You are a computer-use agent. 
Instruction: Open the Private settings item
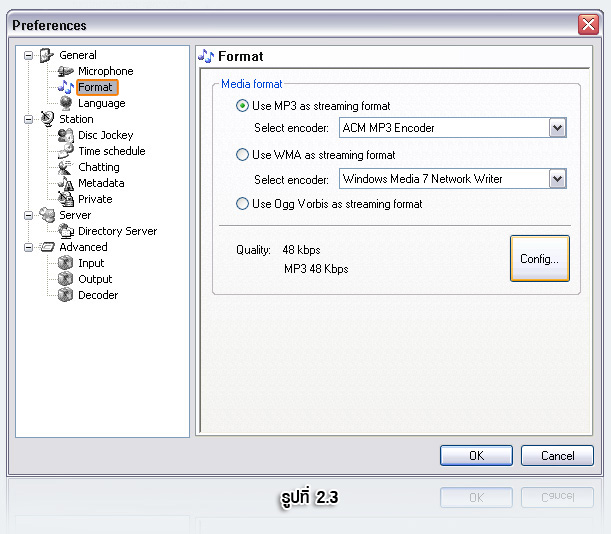tap(95, 199)
